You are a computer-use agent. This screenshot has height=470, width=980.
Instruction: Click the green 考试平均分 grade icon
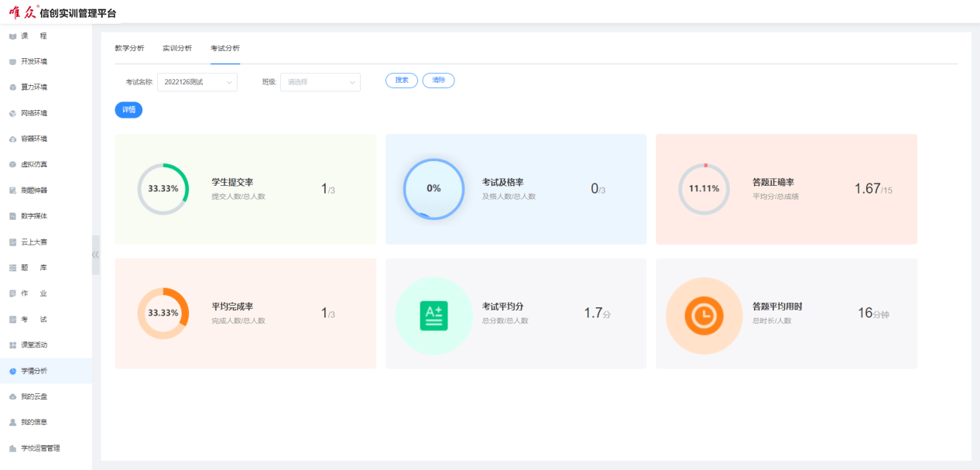[433, 315]
